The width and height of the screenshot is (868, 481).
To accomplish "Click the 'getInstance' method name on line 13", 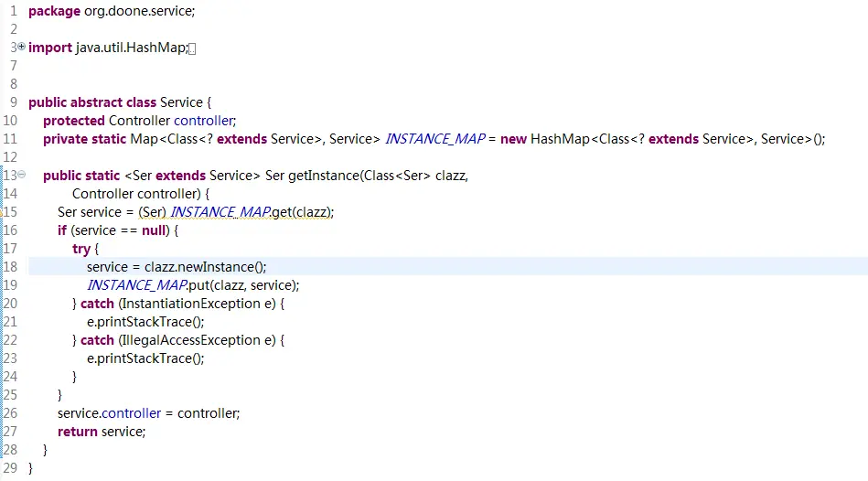I will tap(324, 176).
